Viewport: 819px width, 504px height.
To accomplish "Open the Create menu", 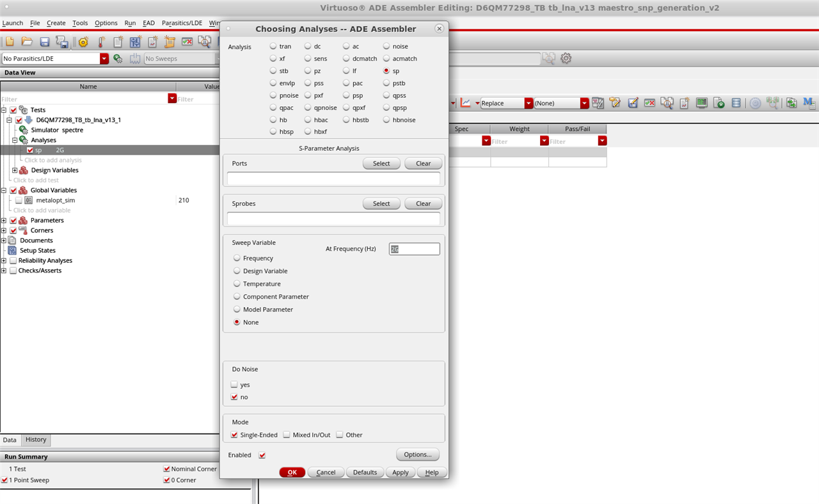I will point(56,23).
